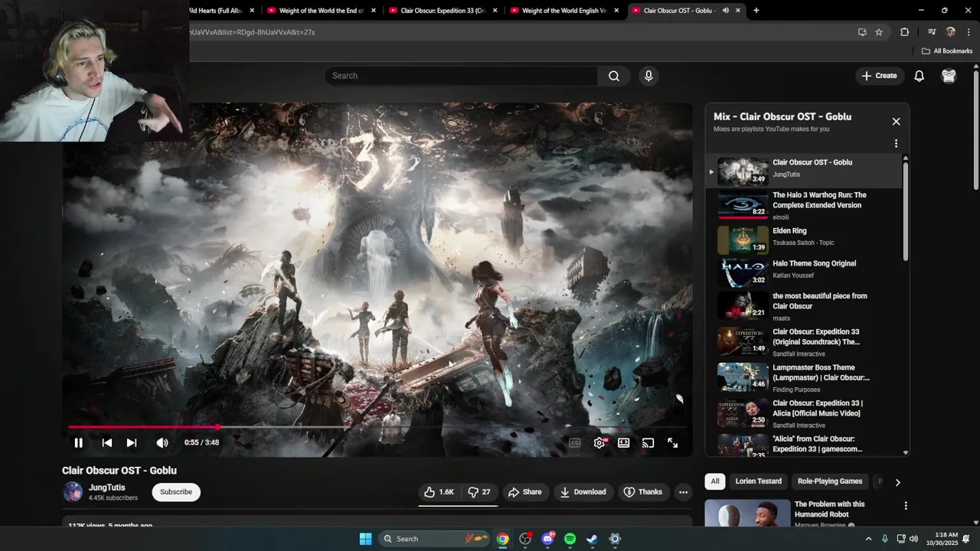Open the YouTube account avatar menu
980x551 pixels.
point(949,76)
